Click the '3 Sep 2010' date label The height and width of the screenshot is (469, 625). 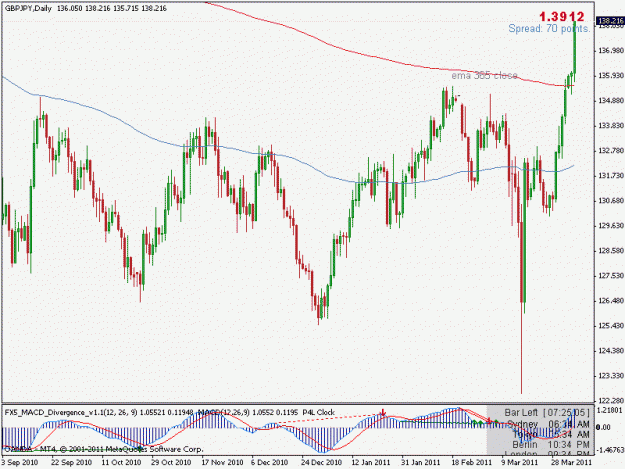[x=20, y=463]
